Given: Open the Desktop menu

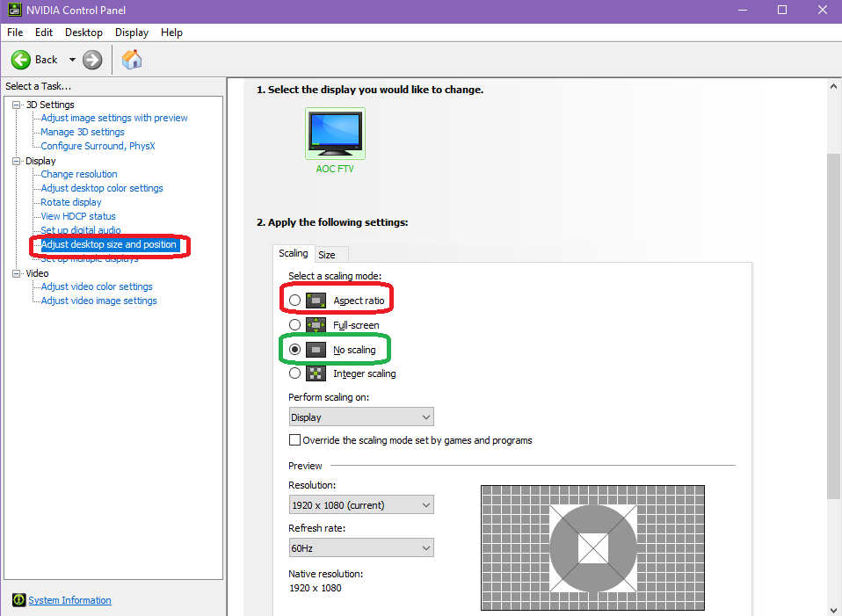Looking at the screenshot, I should click(83, 33).
